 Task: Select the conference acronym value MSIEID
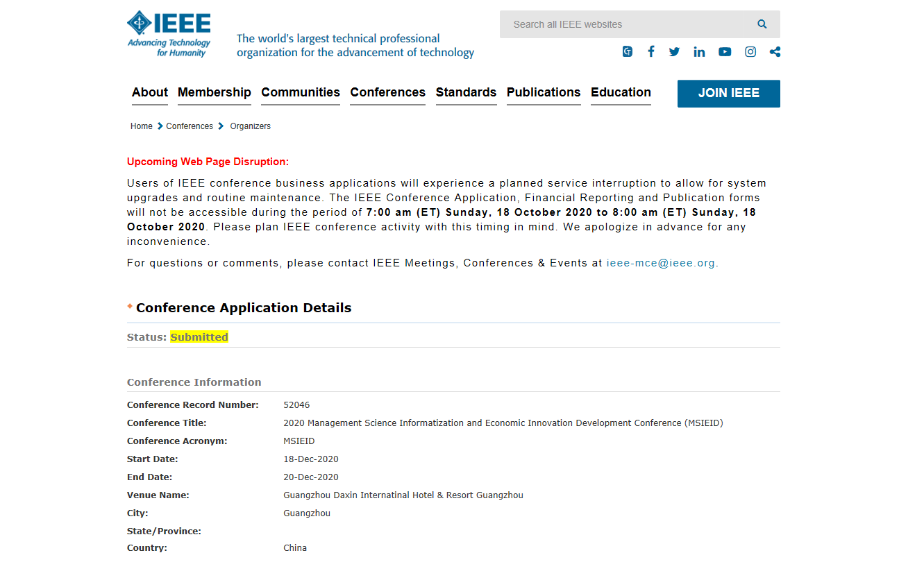click(299, 441)
